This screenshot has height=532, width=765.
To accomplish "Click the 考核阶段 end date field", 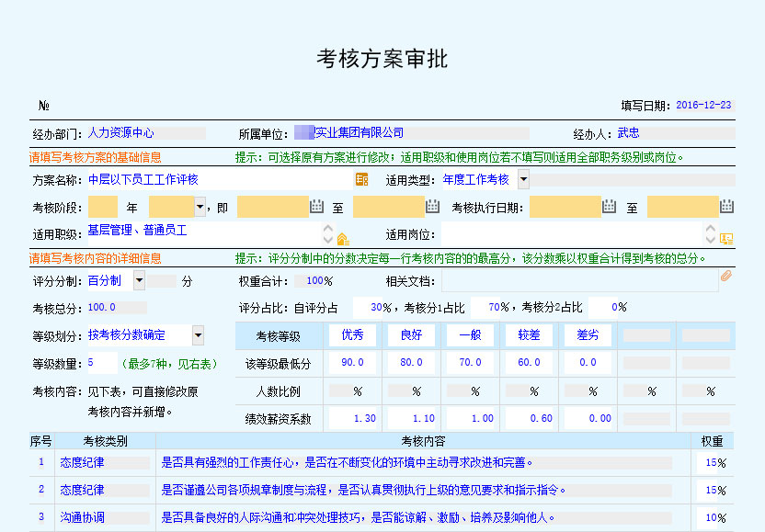I will click(x=388, y=207).
